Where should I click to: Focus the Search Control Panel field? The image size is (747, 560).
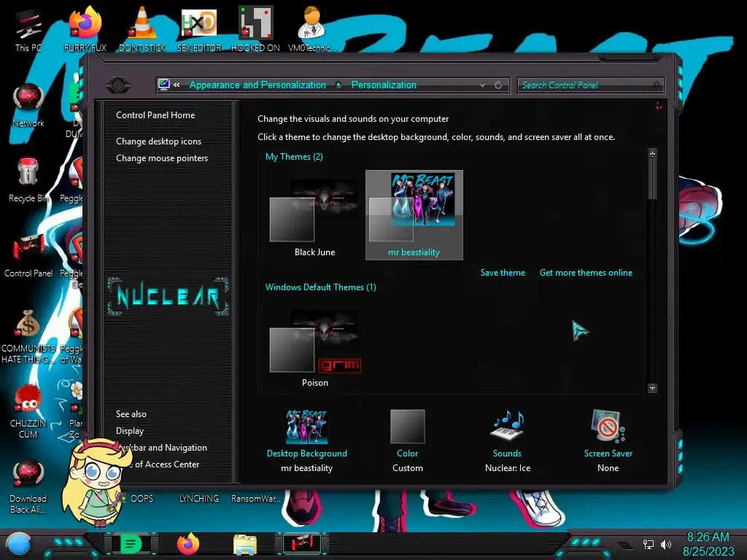pos(590,85)
